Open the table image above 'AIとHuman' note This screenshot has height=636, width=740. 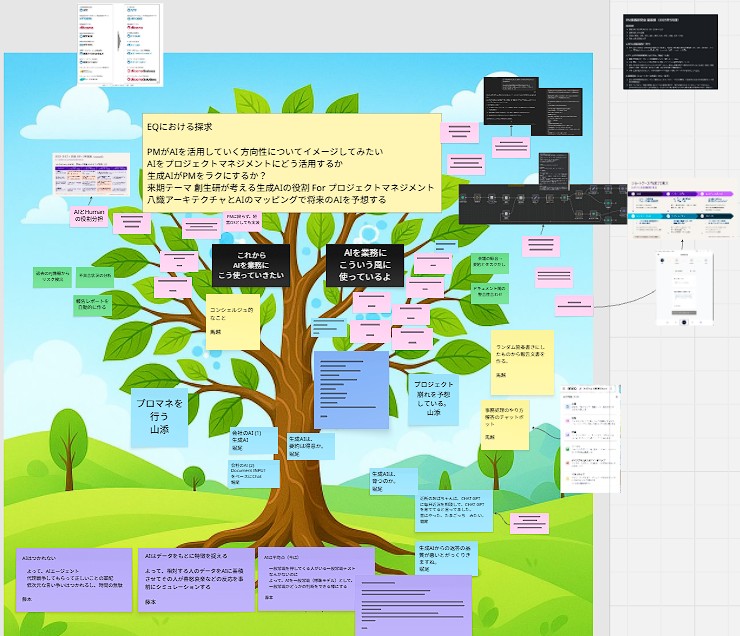tap(91, 174)
